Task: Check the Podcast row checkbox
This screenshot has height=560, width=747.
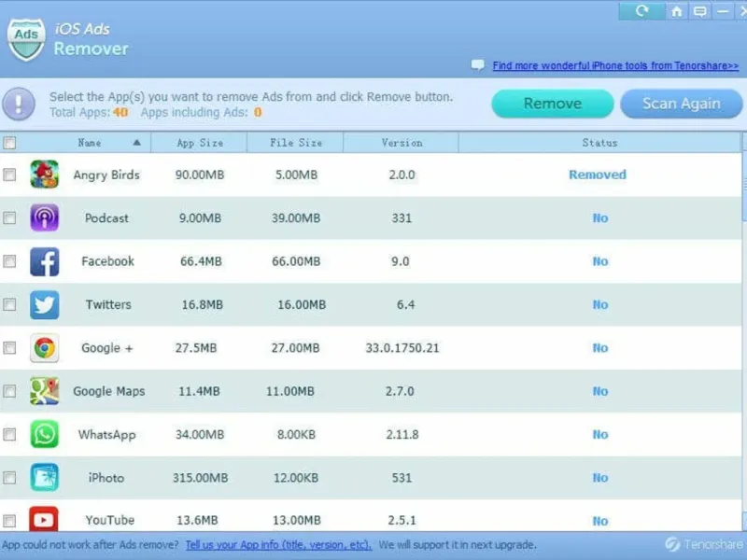Action: (x=9, y=218)
